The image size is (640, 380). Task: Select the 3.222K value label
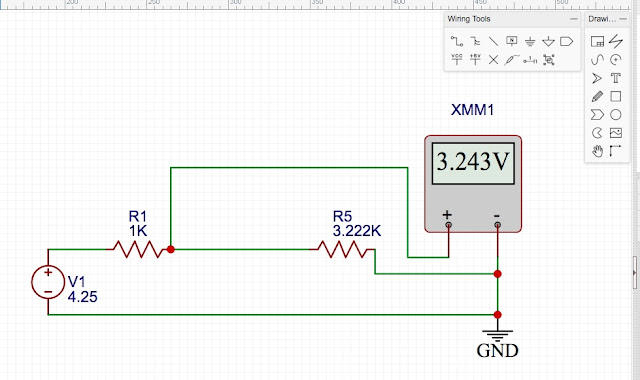[x=357, y=231]
